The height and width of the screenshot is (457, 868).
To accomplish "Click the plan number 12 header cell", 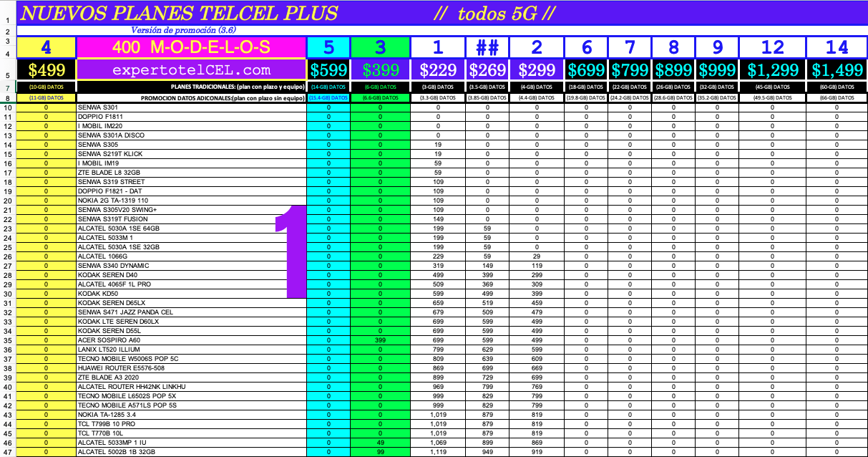I will click(x=772, y=47).
